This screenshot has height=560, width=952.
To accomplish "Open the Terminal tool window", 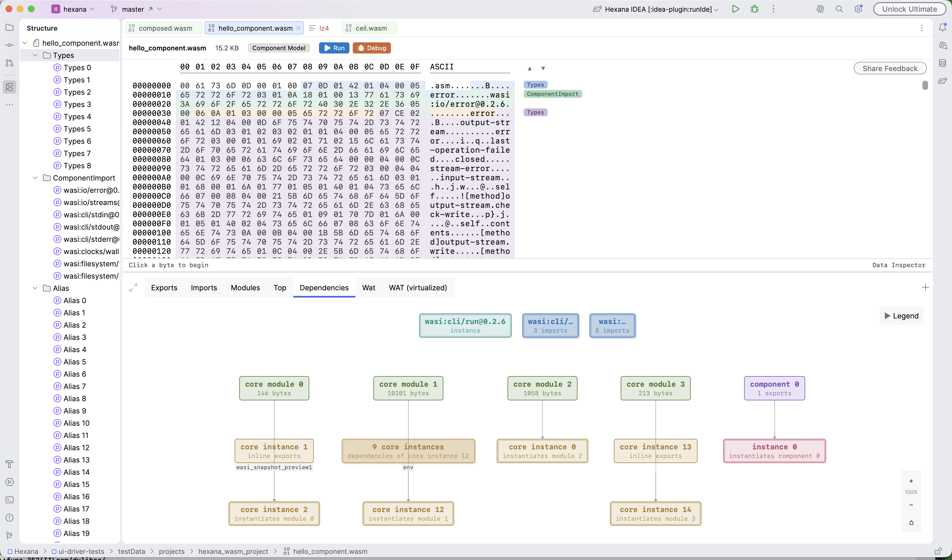I will (9, 500).
